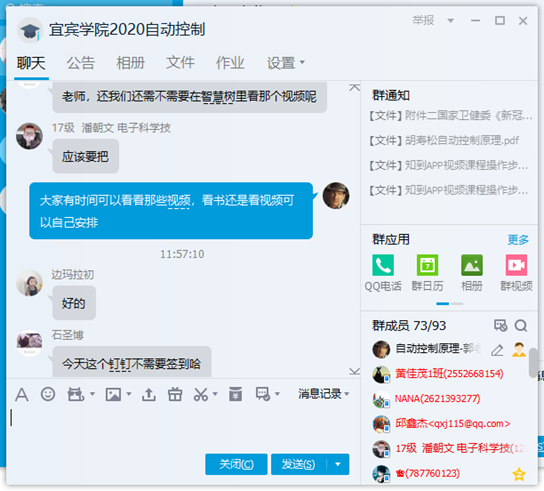Click the 发送(S) button

(299, 464)
